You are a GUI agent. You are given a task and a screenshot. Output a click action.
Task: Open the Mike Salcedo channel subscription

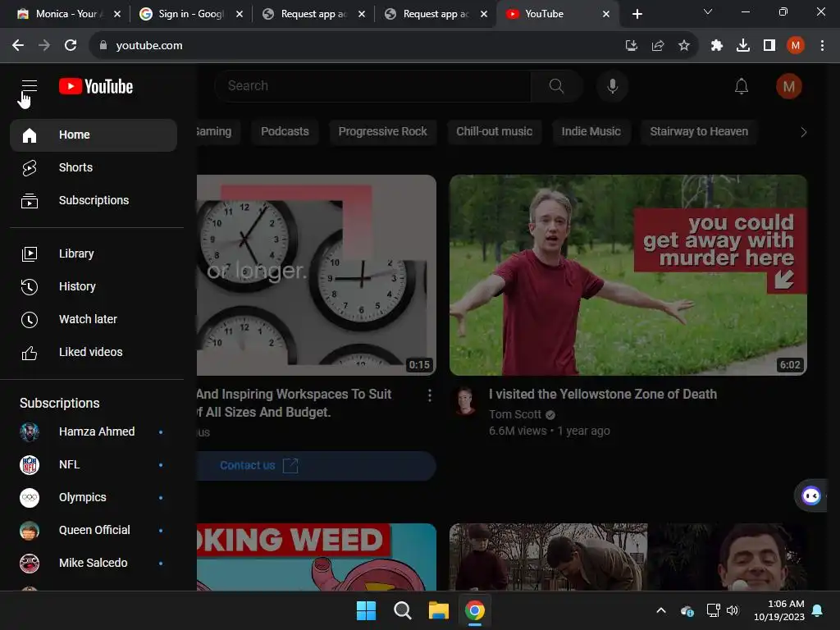coord(94,563)
